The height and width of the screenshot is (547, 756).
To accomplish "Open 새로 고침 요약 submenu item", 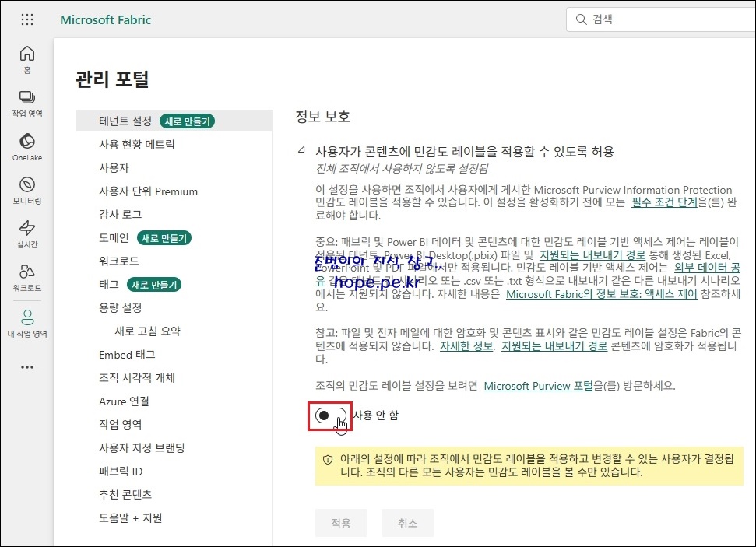I will 147,331.
